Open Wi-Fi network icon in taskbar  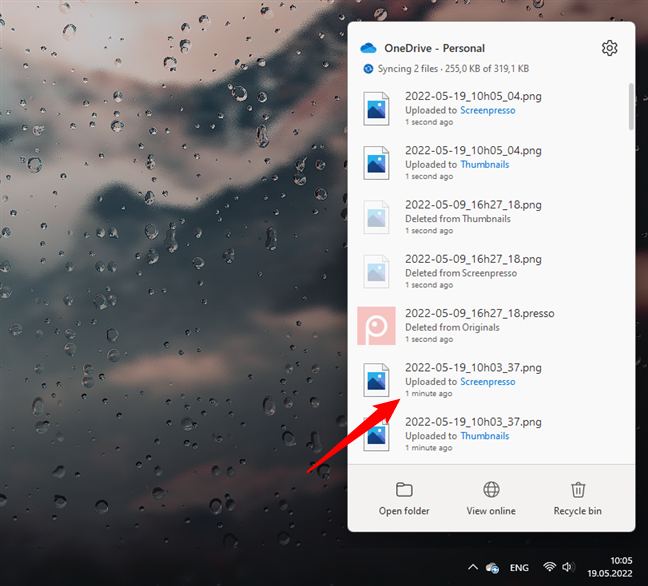(549, 567)
